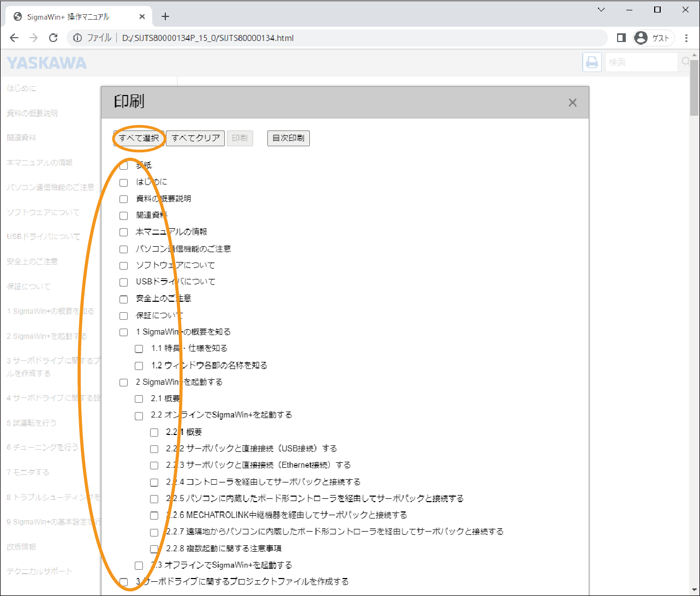Click the 検索 search input field
Image resolution: width=700 pixels, height=596 pixels.
pyautogui.click(x=641, y=63)
